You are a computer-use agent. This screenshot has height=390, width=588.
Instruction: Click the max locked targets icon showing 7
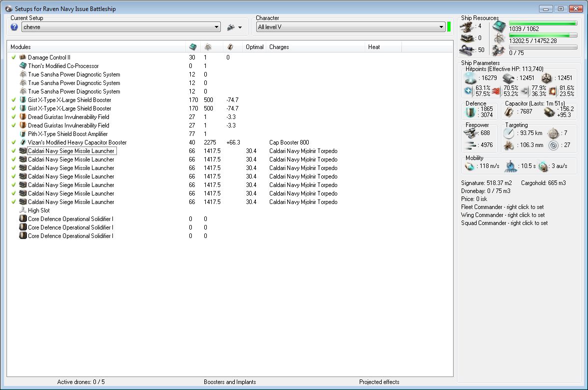553,133
